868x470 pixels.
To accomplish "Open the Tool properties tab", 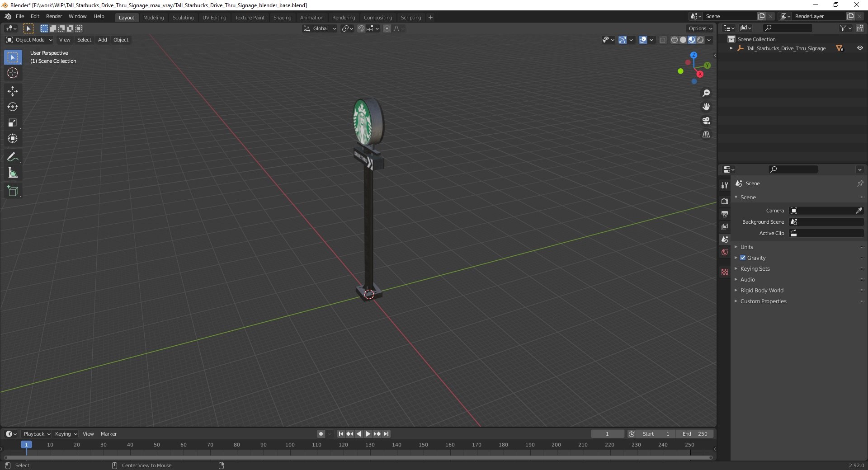I will pyautogui.click(x=725, y=185).
